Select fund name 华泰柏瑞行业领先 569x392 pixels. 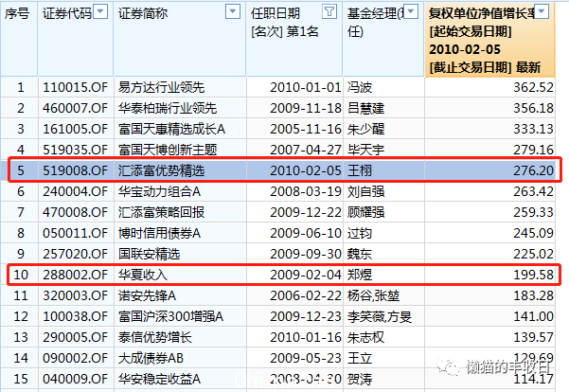pyautogui.click(x=168, y=108)
